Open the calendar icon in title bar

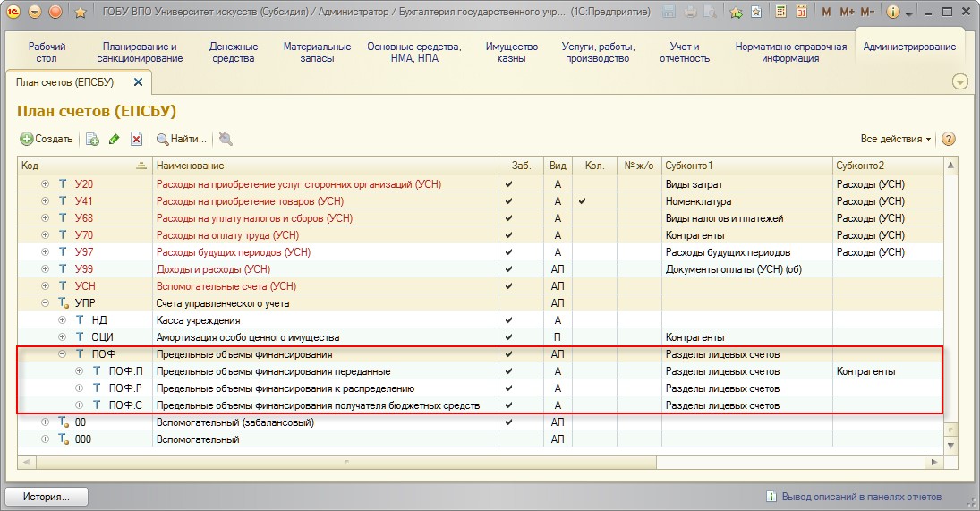801,13
